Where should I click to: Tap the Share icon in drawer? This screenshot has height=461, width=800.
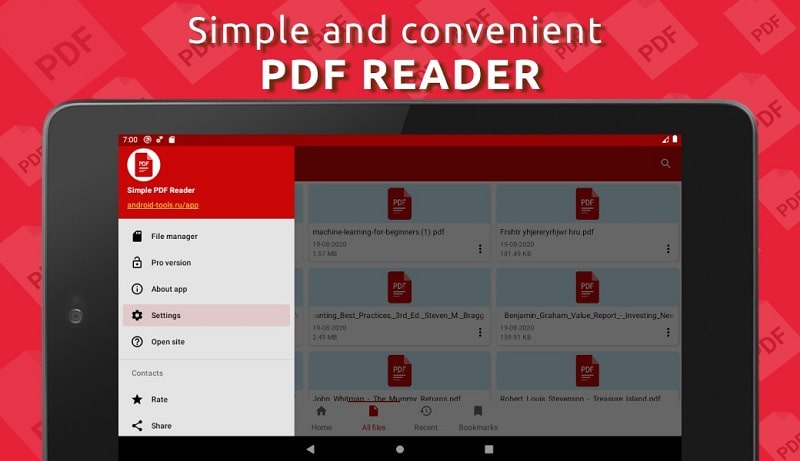pos(137,425)
